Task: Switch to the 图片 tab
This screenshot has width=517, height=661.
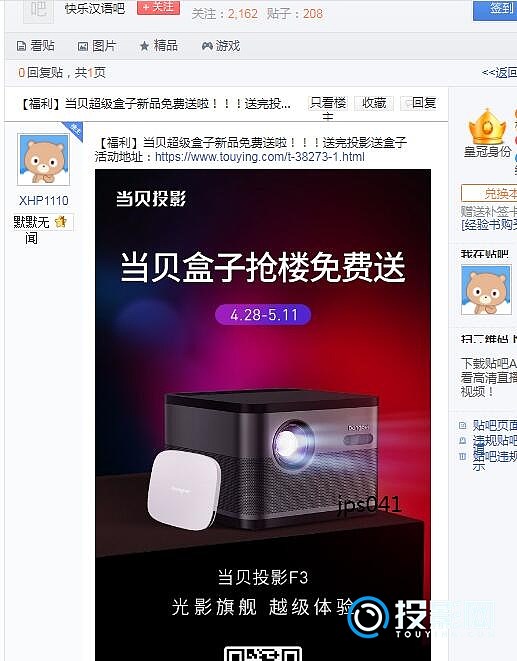Action: [x=97, y=46]
